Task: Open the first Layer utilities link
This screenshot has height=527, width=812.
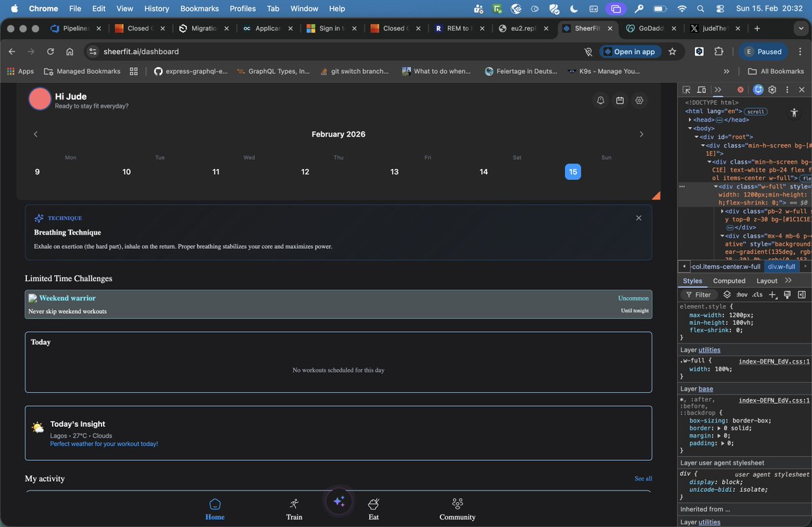Action: pyautogui.click(x=709, y=350)
